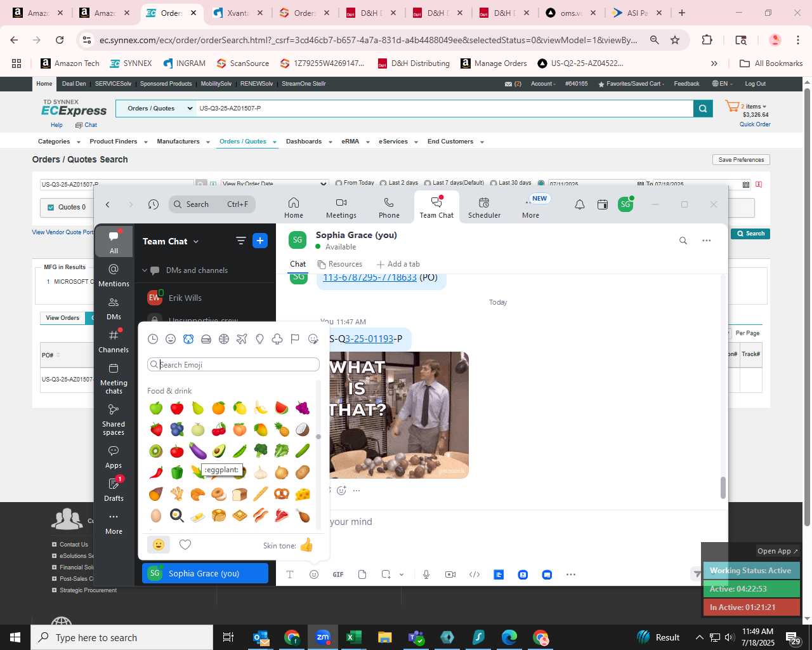The image size is (812, 650).
Task: Open the End Customers menu
Action: tap(455, 142)
